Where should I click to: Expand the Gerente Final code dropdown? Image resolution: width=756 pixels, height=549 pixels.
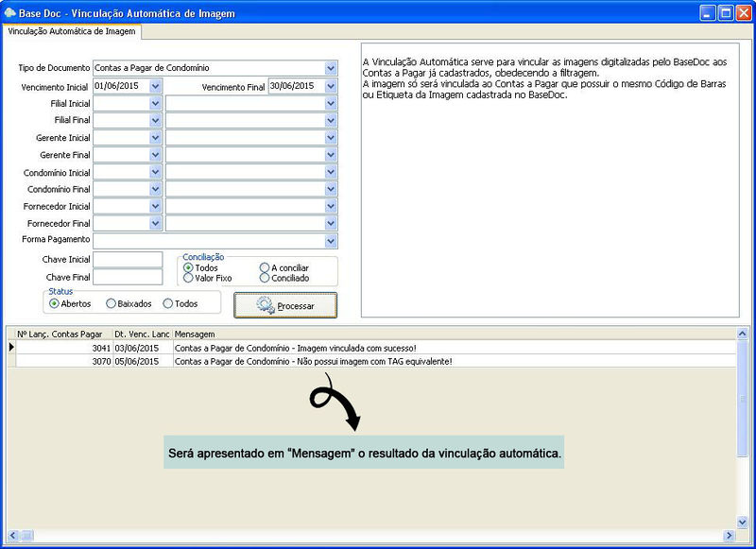coord(155,155)
